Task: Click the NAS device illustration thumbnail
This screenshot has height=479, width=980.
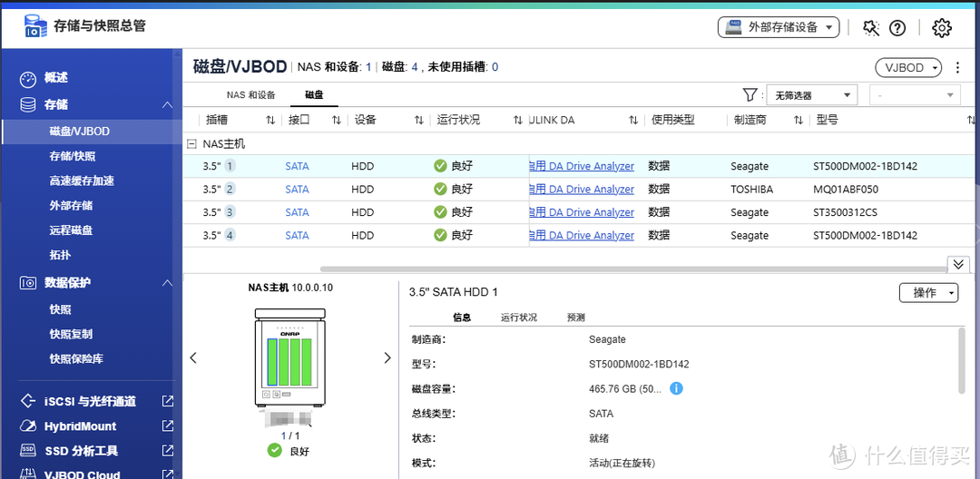Action: (x=290, y=357)
